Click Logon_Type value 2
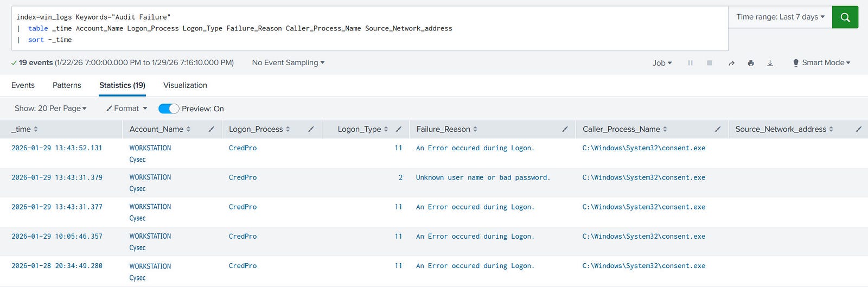Viewport: 868px width, 287px height. 400,177
